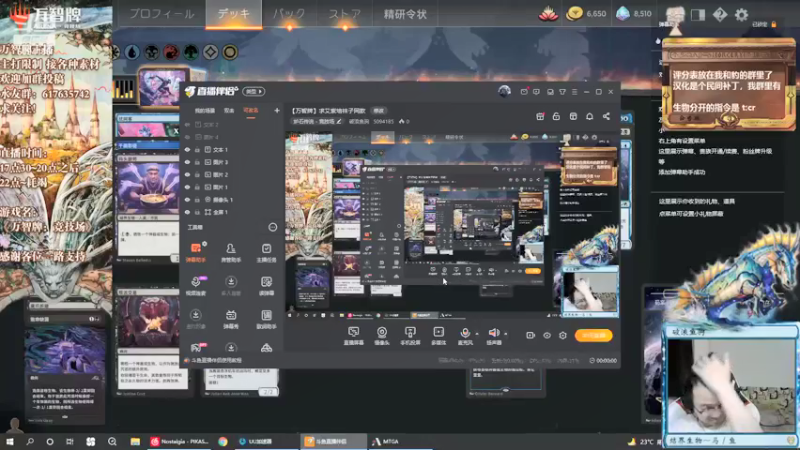Toggle lock on layer 文本 1
Screen dimensions: 800x450
(x=197, y=150)
